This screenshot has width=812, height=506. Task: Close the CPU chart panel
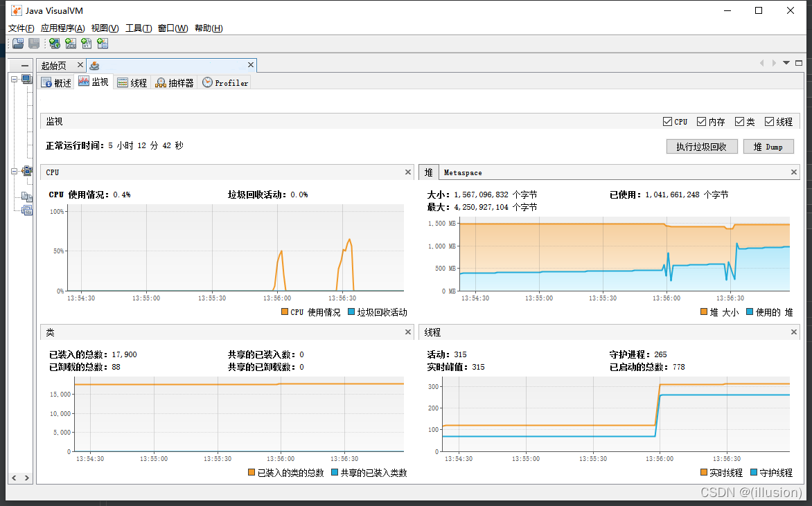pyautogui.click(x=408, y=172)
